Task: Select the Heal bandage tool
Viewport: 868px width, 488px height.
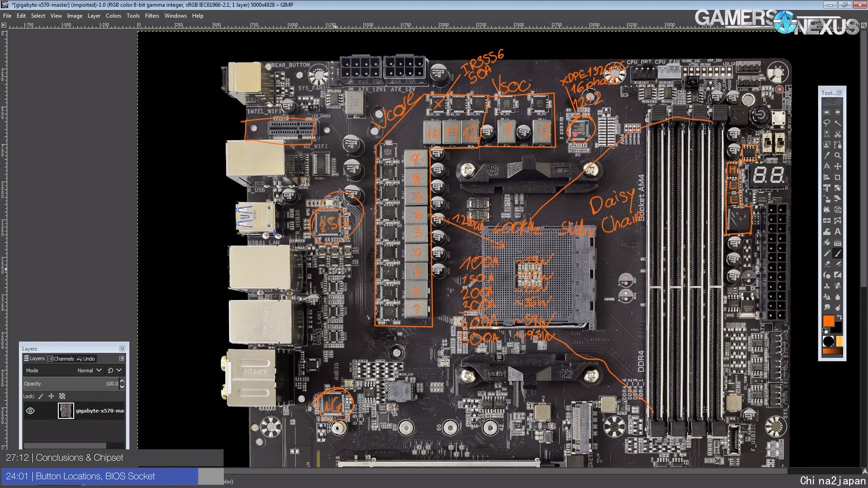Action: pos(838,286)
